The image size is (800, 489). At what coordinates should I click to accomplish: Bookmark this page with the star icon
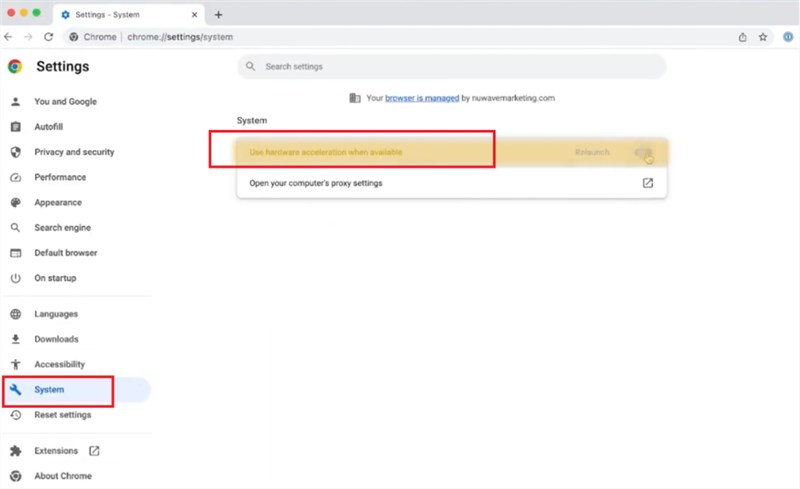click(763, 37)
